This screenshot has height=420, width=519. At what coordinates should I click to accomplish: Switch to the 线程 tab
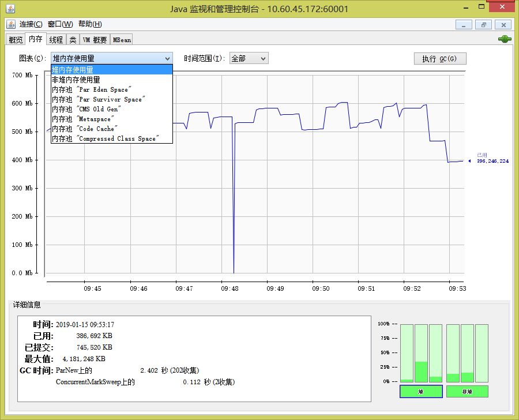(56, 40)
